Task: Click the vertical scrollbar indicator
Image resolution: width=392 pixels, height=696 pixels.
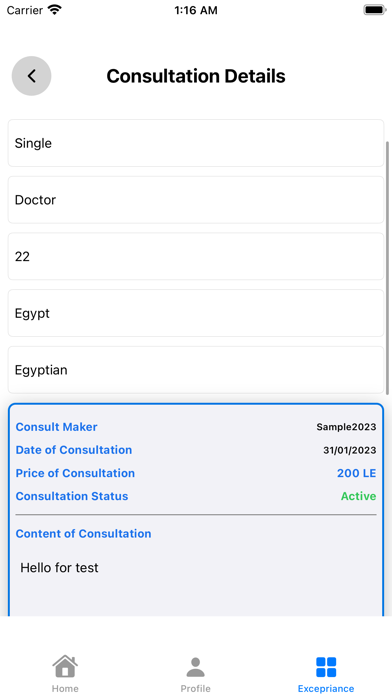Action: (x=388, y=268)
